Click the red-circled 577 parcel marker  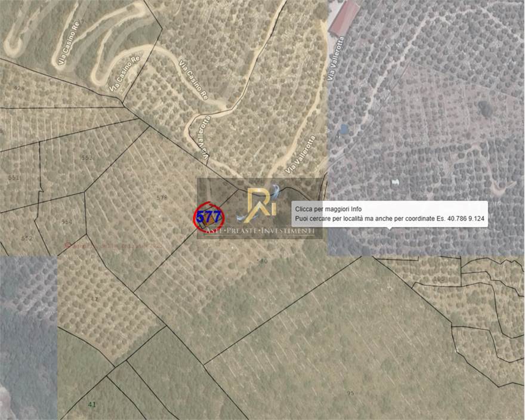tap(209, 217)
